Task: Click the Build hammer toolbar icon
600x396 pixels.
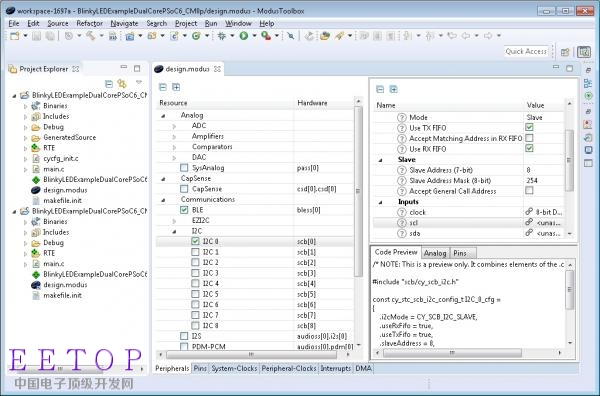Action: pyautogui.click(x=91, y=36)
